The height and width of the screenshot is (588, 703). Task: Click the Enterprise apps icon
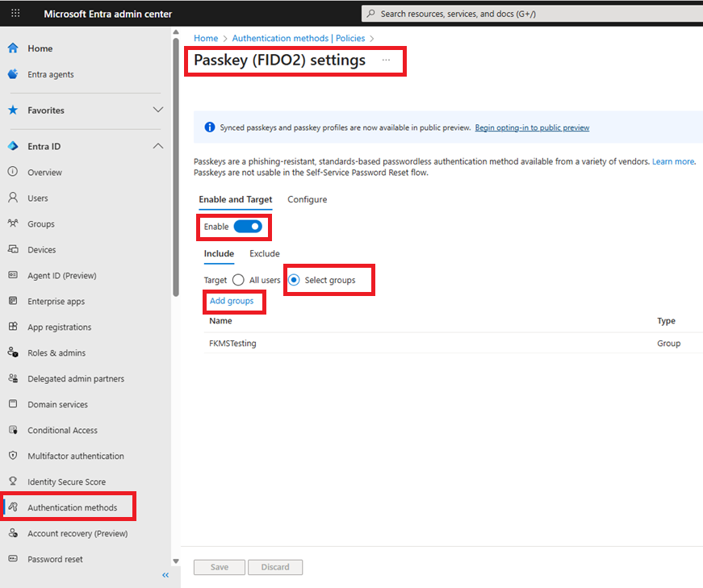13,301
